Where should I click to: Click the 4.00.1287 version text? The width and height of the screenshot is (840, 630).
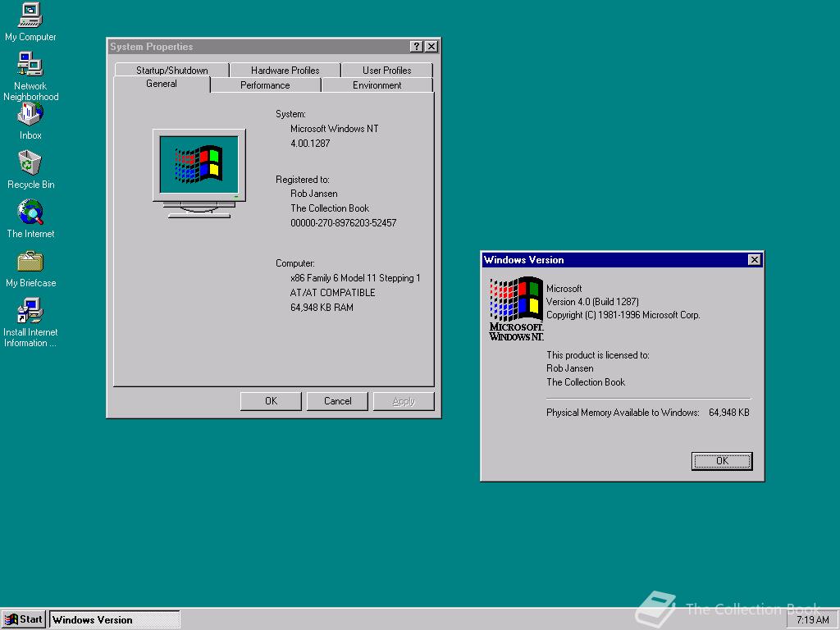tap(310, 144)
